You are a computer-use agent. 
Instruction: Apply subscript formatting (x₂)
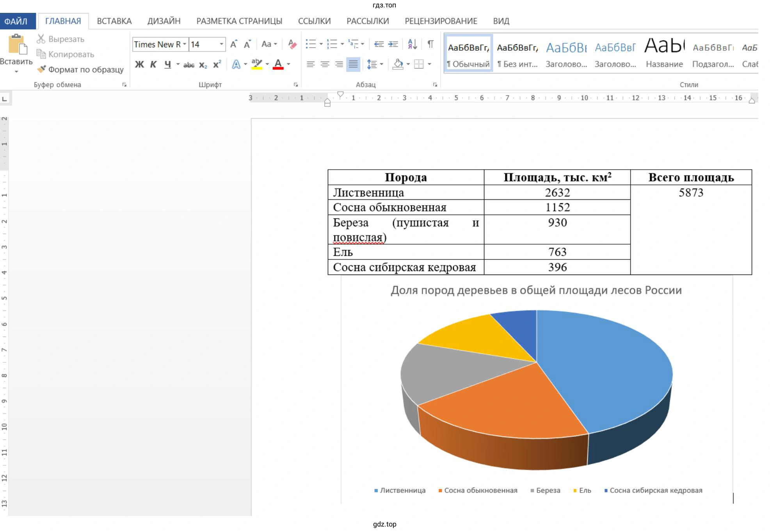[203, 65]
